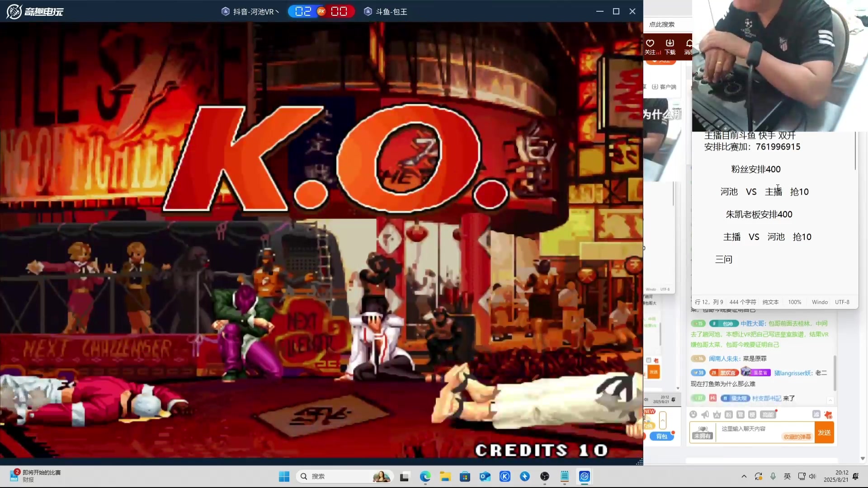
Task: Open the 奇趣电玩 app on taskbar
Action: tap(585, 476)
